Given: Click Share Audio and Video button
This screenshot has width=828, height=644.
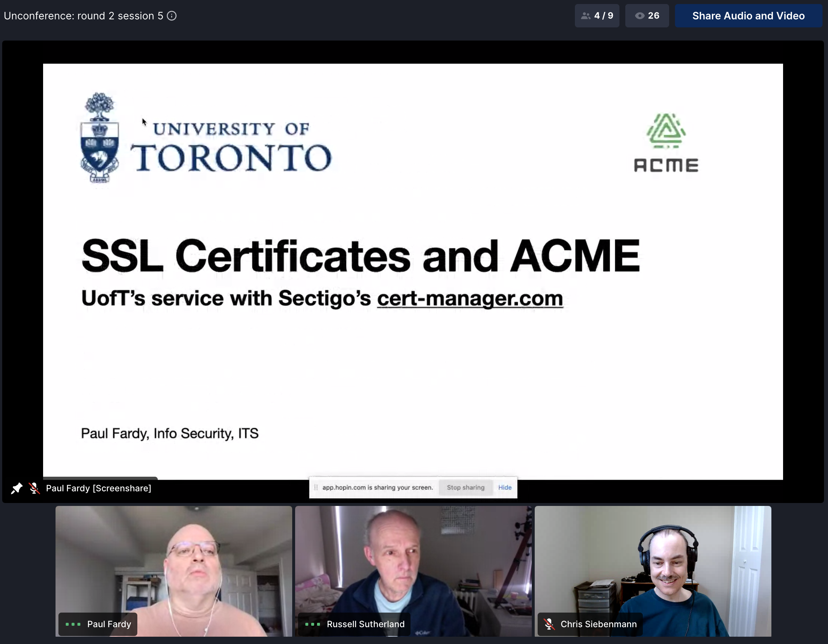Looking at the screenshot, I should (x=748, y=16).
